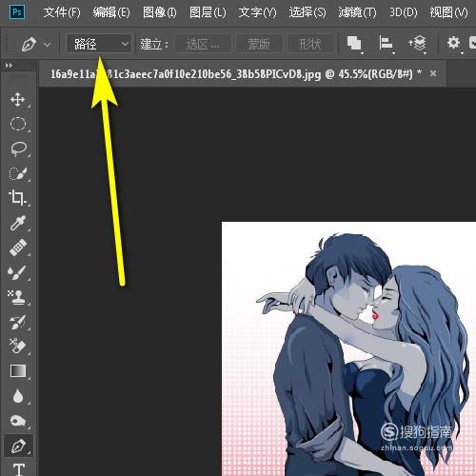
Task: Click the Photoshop Ps logo icon
Action: [x=17, y=12]
